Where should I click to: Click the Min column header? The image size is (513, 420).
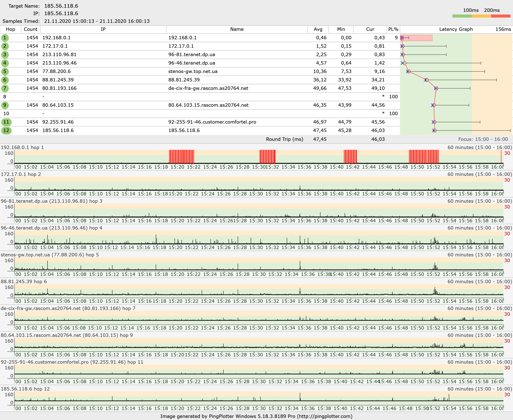[341, 29]
